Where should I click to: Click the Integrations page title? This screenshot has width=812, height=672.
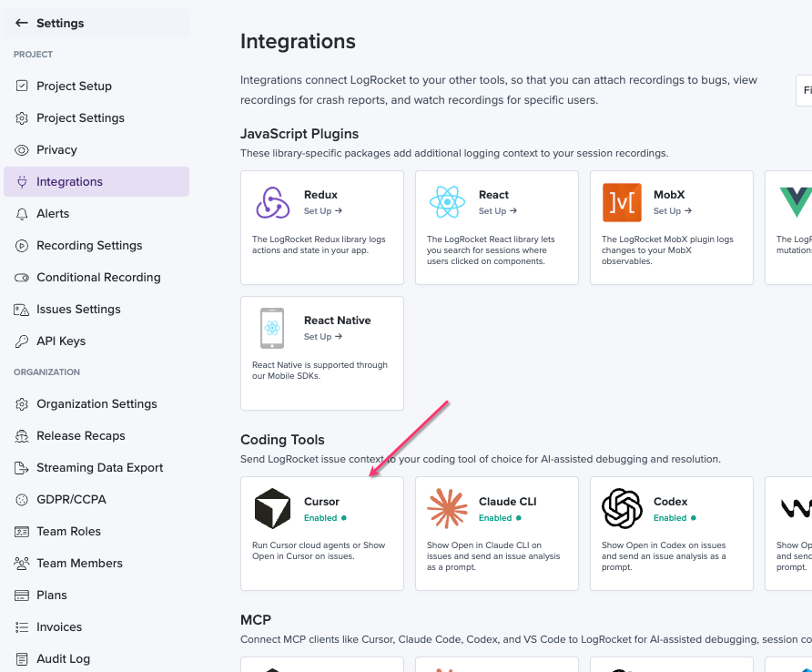(298, 42)
